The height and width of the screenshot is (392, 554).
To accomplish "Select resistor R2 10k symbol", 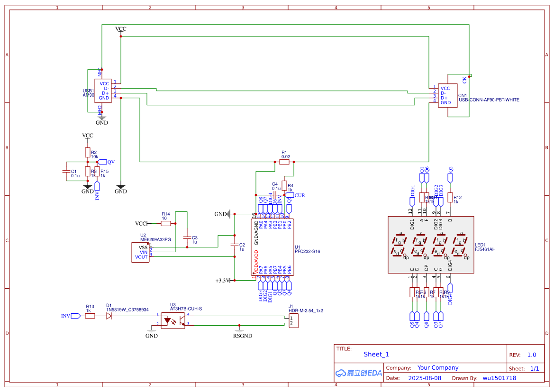I will pos(88,152).
